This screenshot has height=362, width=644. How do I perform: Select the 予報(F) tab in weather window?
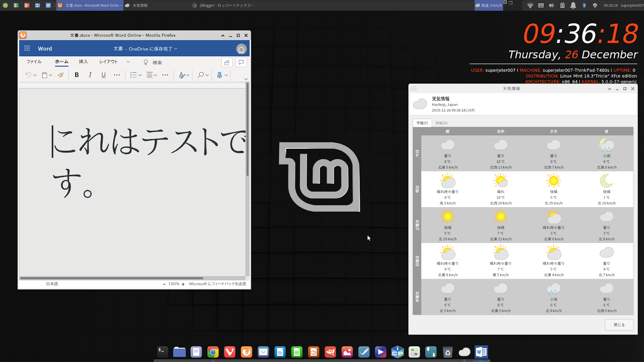[422, 123]
